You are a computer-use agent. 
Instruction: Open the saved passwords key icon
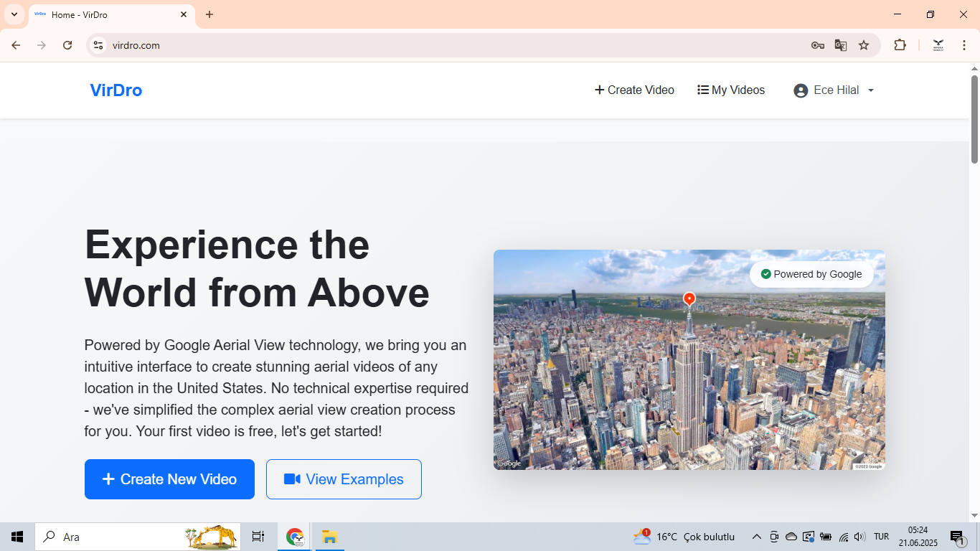(x=818, y=45)
